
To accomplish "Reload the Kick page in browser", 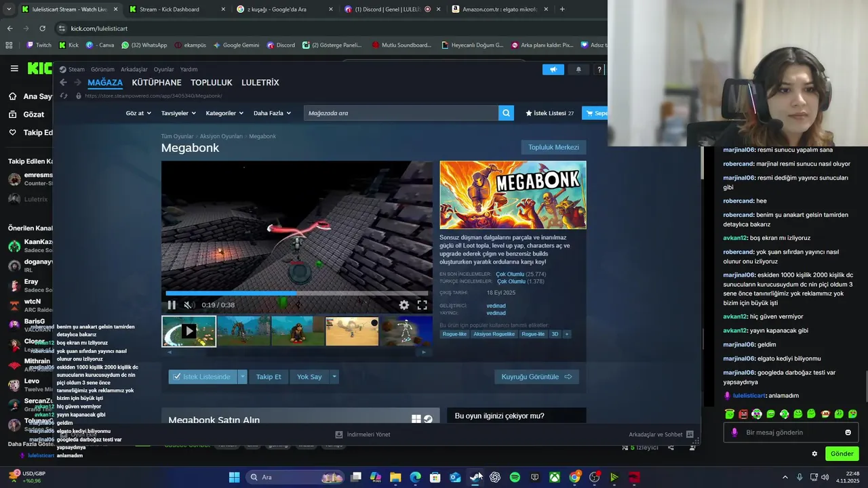I will [x=42, y=28].
